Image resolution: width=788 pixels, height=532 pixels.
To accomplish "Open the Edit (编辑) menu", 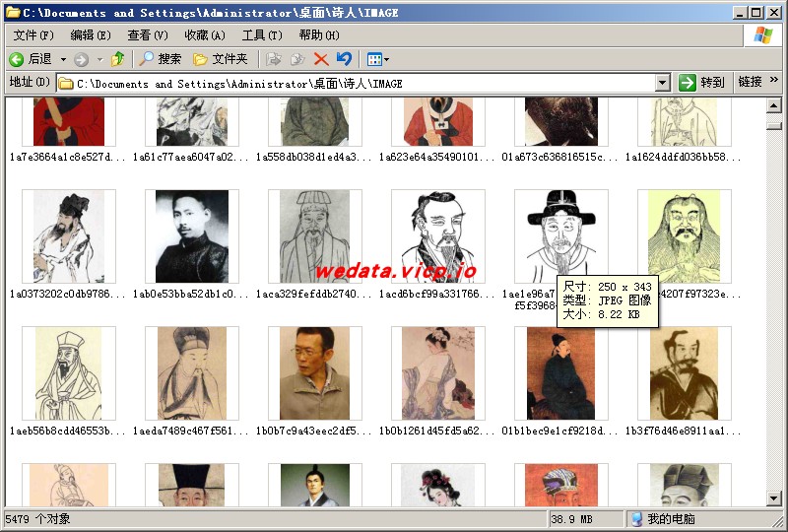I will point(91,35).
